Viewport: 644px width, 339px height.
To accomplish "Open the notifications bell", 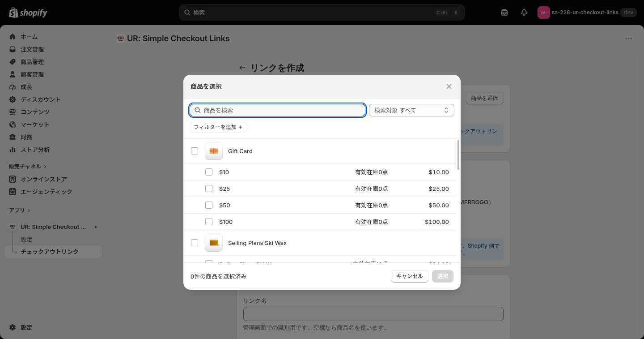I will 524,13.
